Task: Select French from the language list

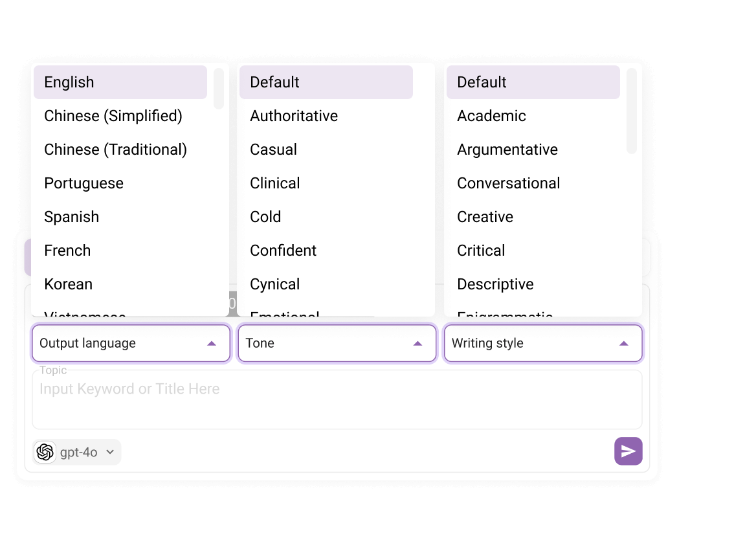Action: 67,251
